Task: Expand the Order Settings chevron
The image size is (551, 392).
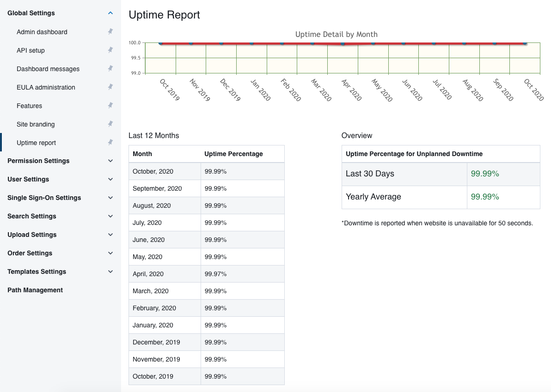Action: click(x=110, y=253)
